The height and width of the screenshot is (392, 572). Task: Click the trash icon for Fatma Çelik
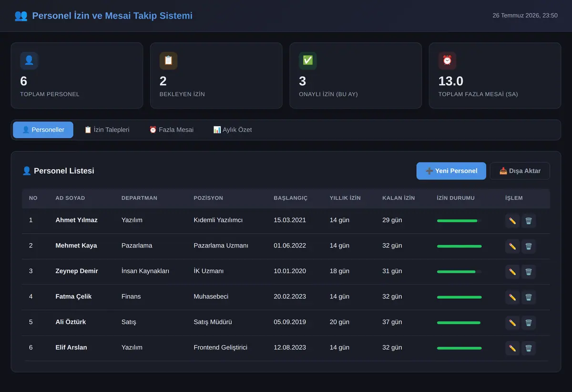[529, 297]
